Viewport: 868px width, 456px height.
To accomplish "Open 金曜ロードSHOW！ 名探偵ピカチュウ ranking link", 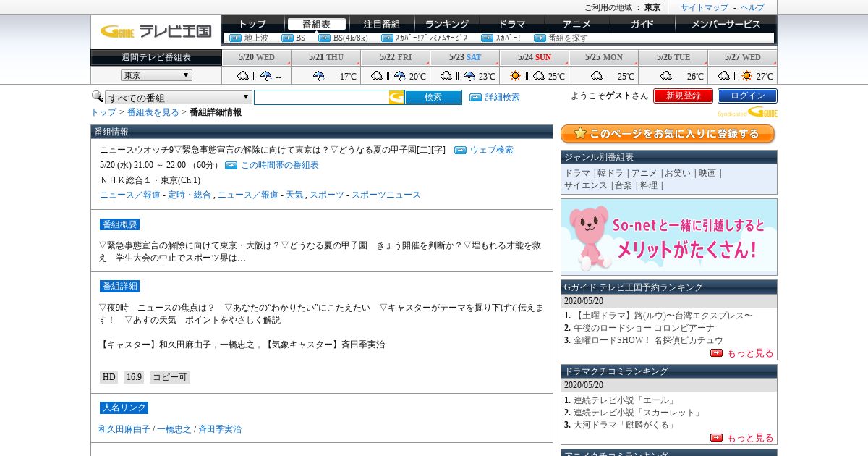I will tap(648, 340).
